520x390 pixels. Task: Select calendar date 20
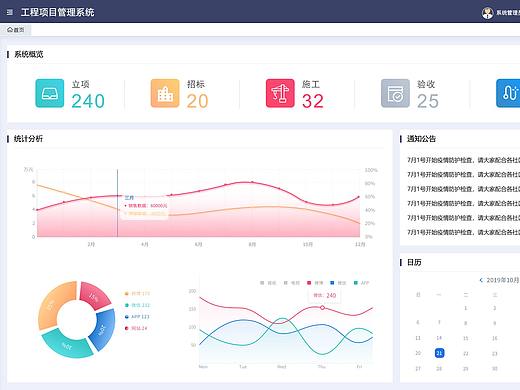418,353
